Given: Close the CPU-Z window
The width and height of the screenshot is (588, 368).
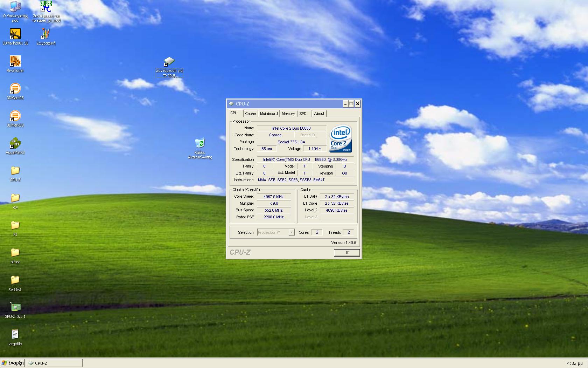Looking at the screenshot, I should pyautogui.click(x=357, y=104).
